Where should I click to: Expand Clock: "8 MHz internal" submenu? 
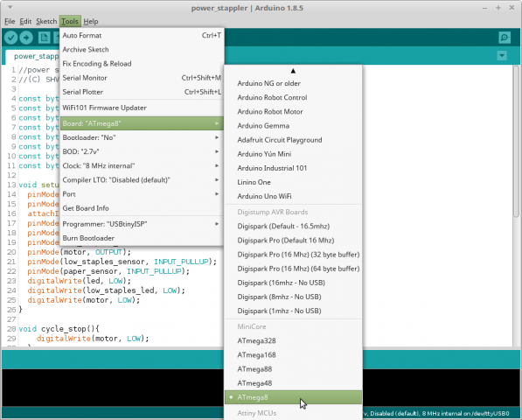click(142, 166)
